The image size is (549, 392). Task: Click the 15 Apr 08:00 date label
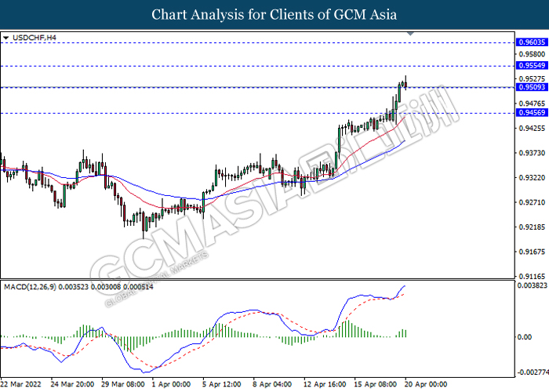(376, 384)
